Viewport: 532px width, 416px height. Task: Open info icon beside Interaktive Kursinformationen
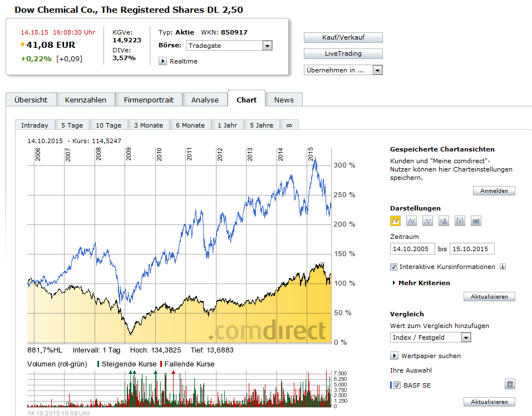(x=503, y=267)
